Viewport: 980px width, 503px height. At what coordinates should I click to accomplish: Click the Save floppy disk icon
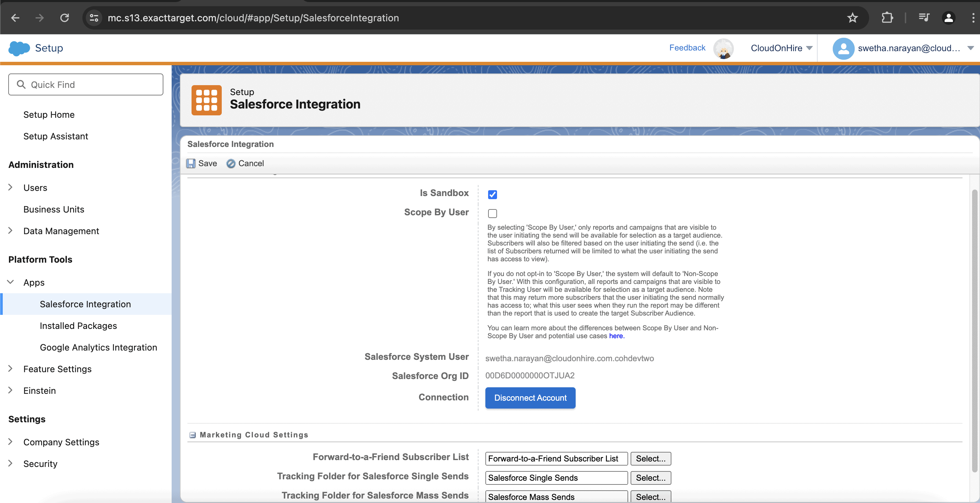coord(191,163)
